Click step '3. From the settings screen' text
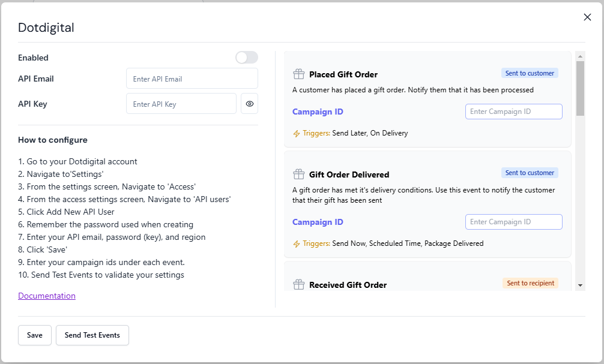The width and height of the screenshot is (604, 364). coord(107,187)
